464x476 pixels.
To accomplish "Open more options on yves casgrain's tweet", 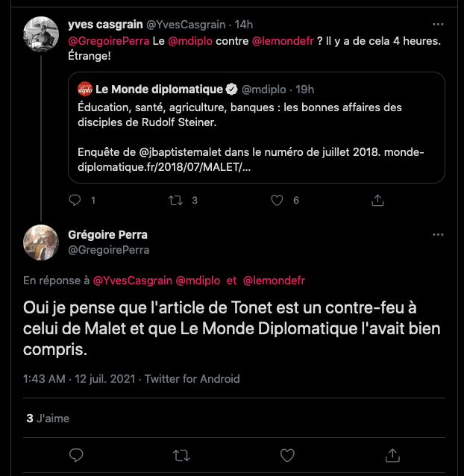I will coord(438,23).
